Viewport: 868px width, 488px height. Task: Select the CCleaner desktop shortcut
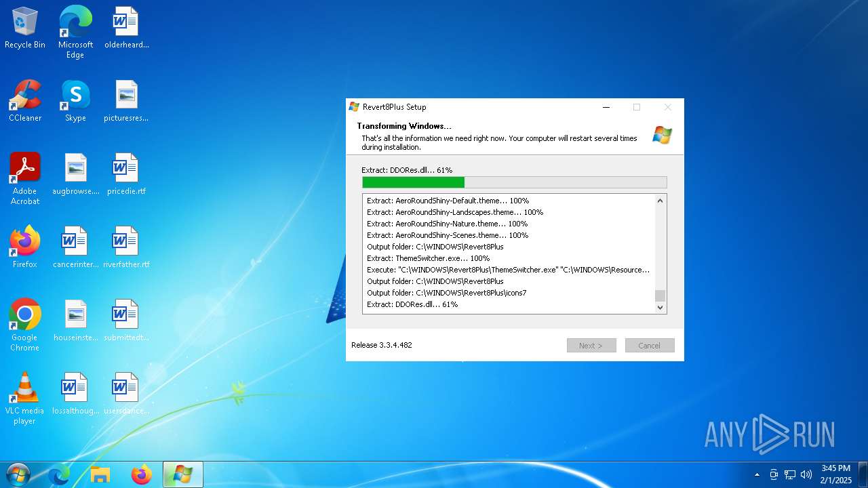coord(25,101)
